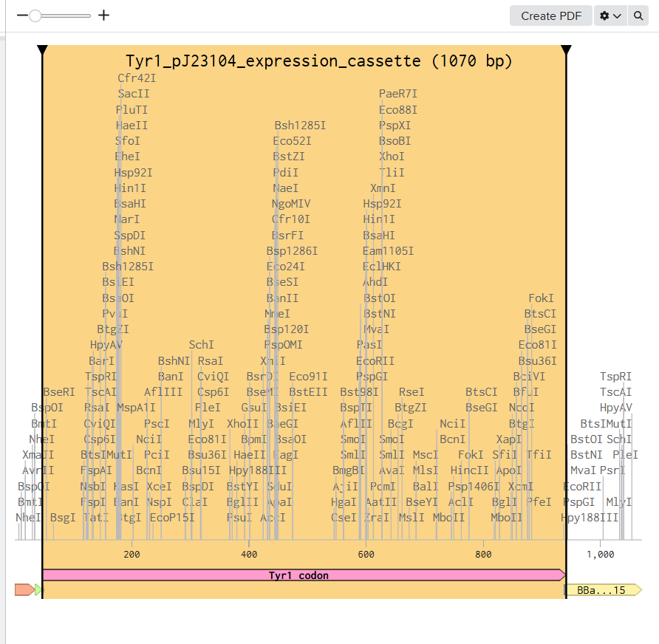Click the zoom in plus icon

pyautogui.click(x=103, y=16)
